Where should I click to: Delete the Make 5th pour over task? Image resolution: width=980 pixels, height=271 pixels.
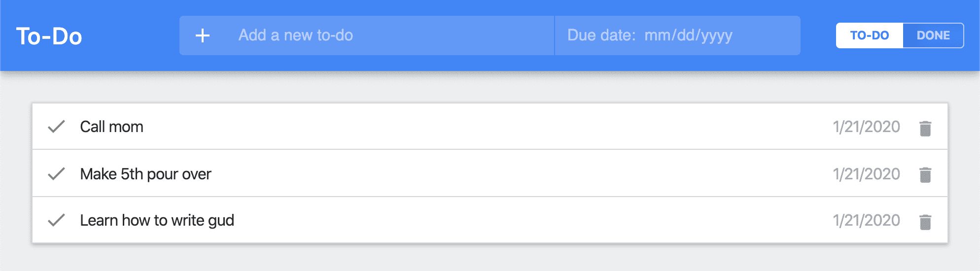pos(925,175)
